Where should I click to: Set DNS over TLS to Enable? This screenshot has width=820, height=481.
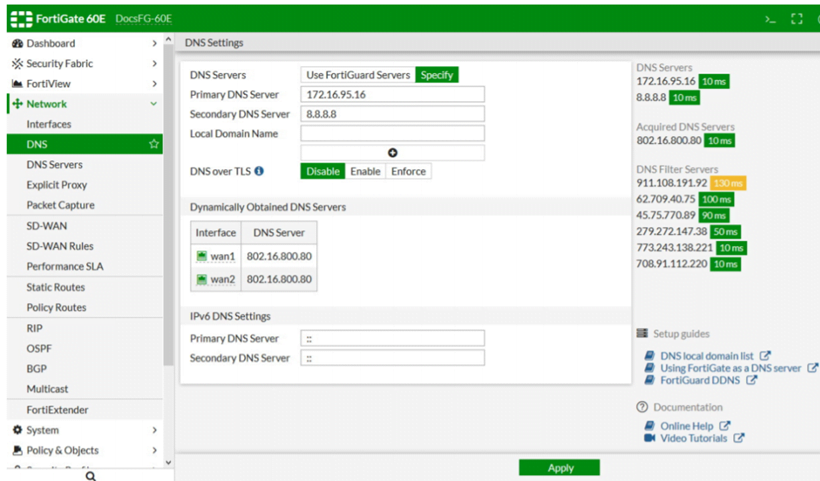[x=365, y=171]
